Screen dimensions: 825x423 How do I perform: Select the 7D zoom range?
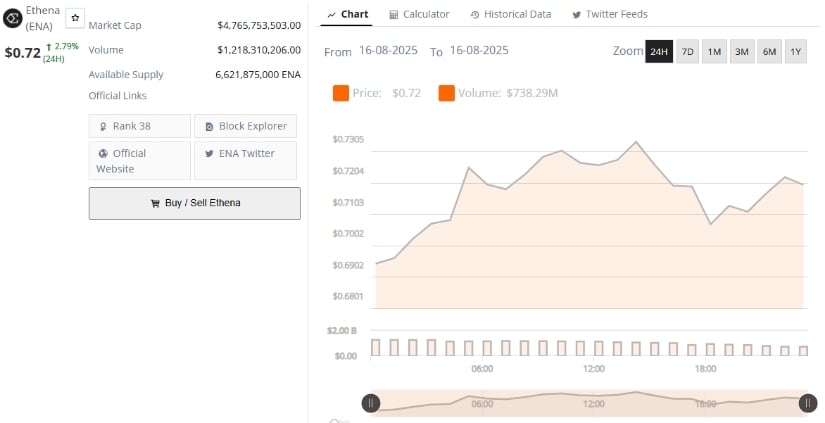click(687, 52)
